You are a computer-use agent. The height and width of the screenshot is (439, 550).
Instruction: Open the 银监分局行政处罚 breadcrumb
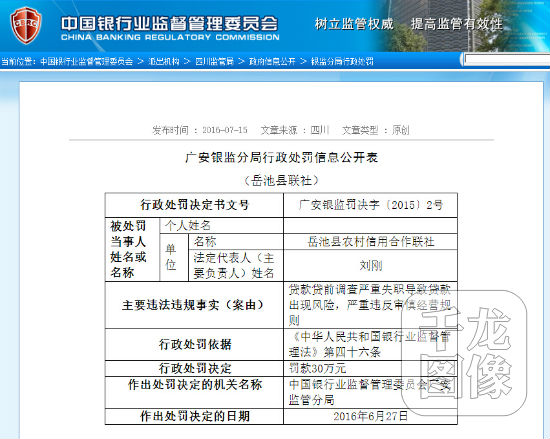click(342, 62)
